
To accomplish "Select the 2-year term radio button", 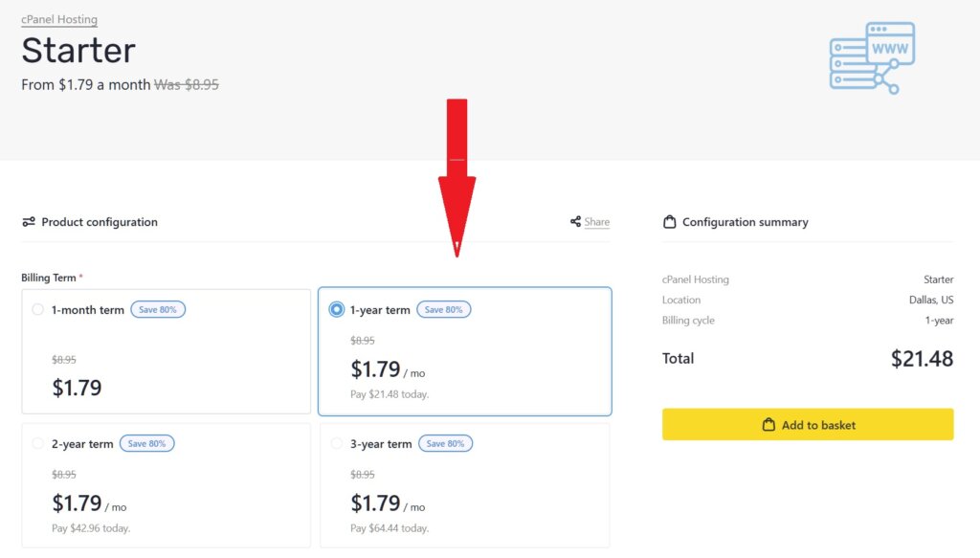I will click(x=37, y=443).
